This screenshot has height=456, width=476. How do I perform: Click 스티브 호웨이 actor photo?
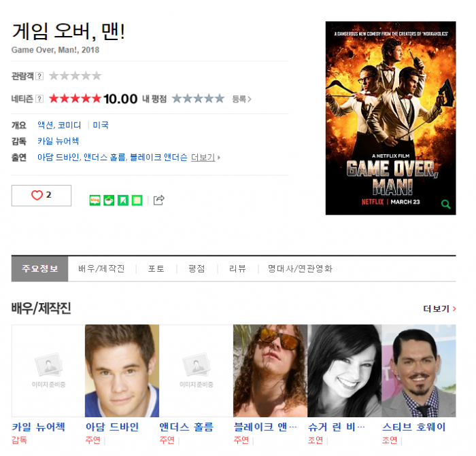(x=418, y=370)
